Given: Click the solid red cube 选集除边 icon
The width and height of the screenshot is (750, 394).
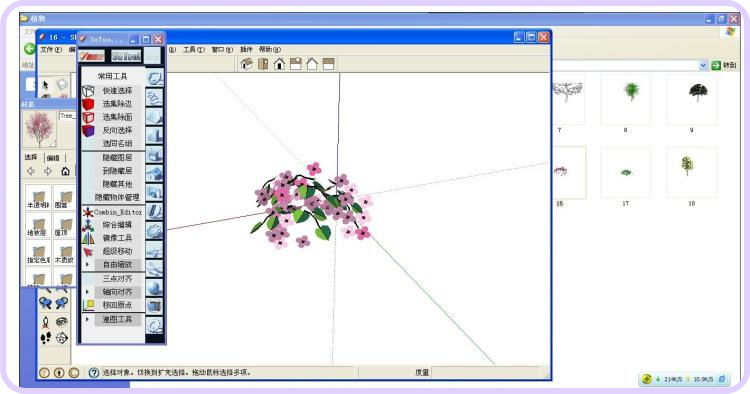Looking at the screenshot, I should click(x=88, y=104).
